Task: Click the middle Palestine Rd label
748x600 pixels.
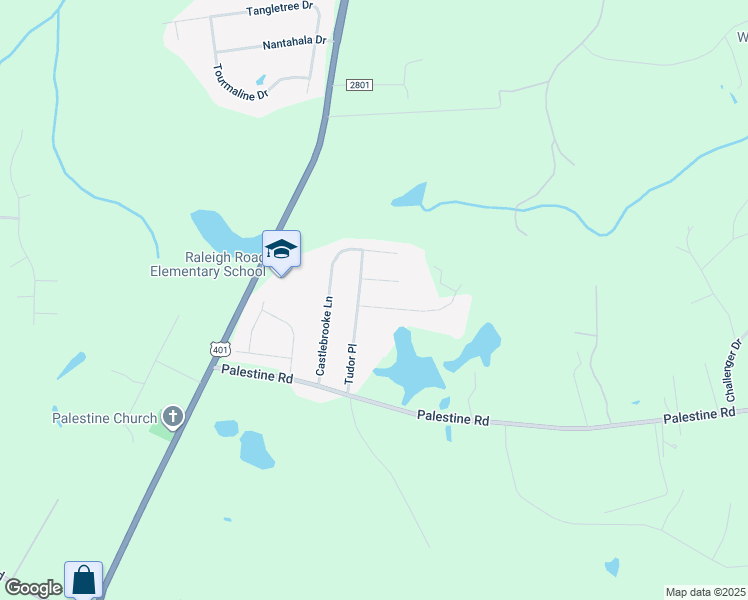Action: (x=453, y=417)
